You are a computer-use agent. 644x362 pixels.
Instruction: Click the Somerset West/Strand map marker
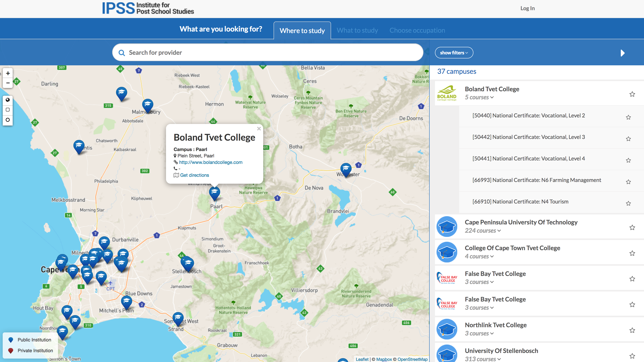(x=178, y=319)
